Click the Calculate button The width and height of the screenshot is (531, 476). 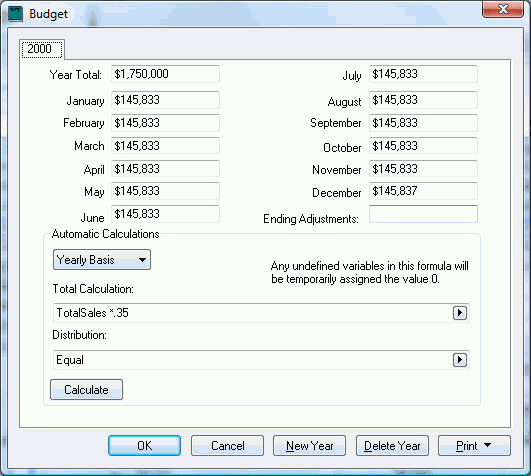pos(86,390)
